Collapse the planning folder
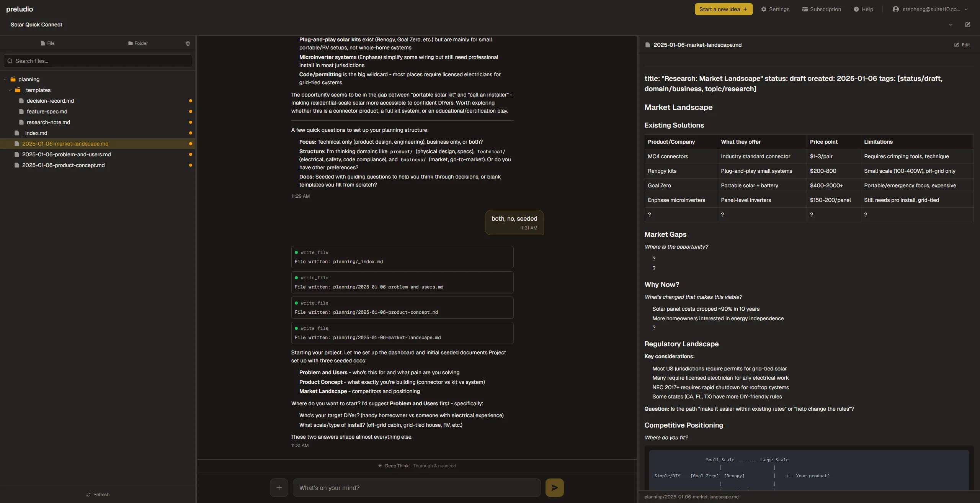The height and width of the screenshot is (503, 980). (x=5, y=79)
